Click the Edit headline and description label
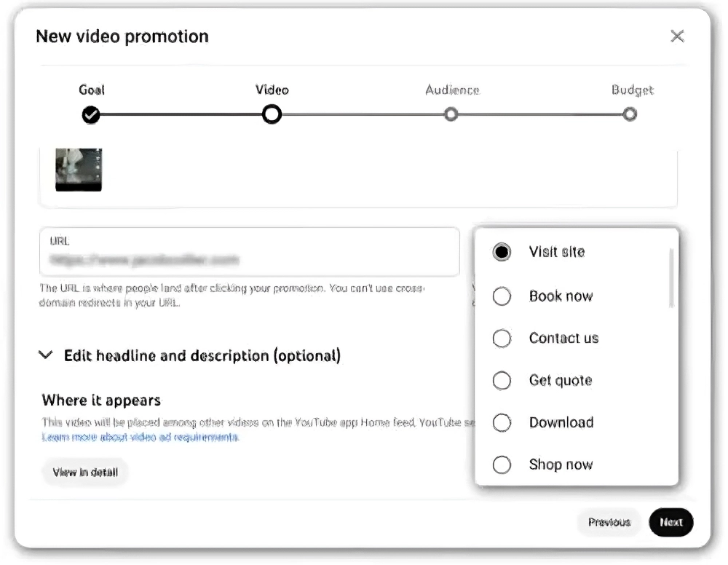This screenshot has height=565, width=728. click(202, 356)
